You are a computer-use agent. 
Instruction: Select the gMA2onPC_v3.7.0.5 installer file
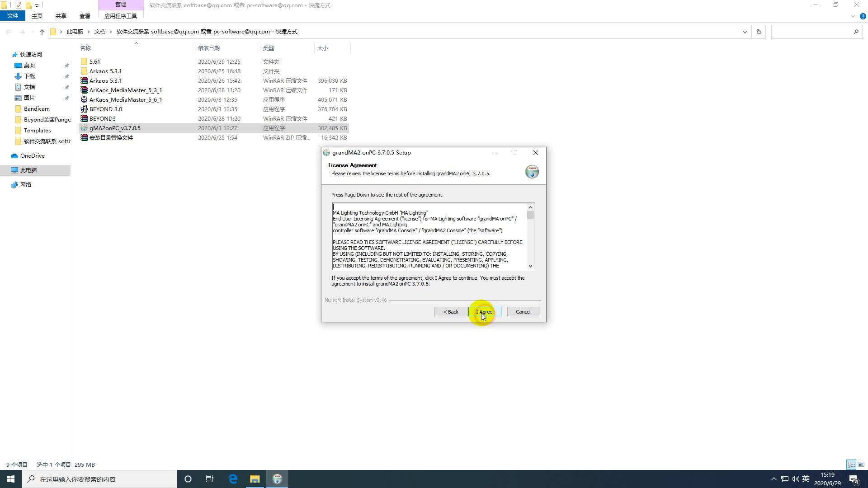pyautogui.click(x=115, y=128)
